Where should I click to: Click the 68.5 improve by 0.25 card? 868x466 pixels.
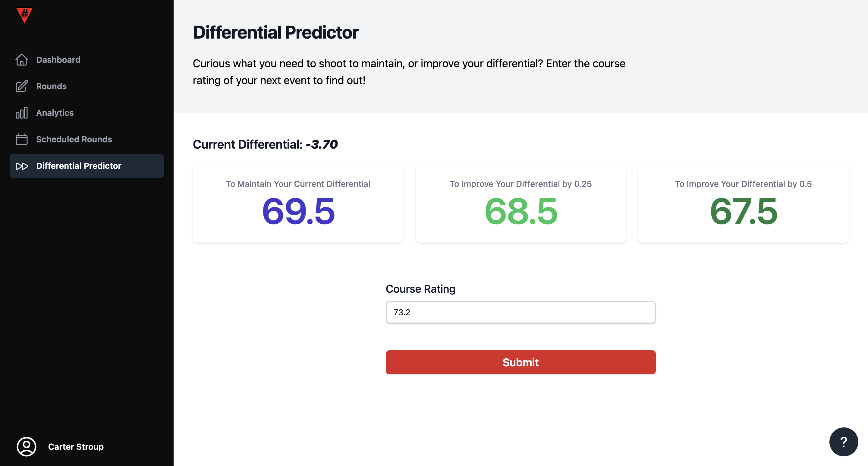(x=520, y=203)
